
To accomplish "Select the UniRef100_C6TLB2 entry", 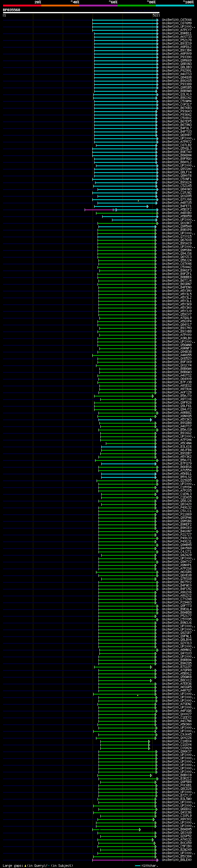I will (x=176, y=145).
